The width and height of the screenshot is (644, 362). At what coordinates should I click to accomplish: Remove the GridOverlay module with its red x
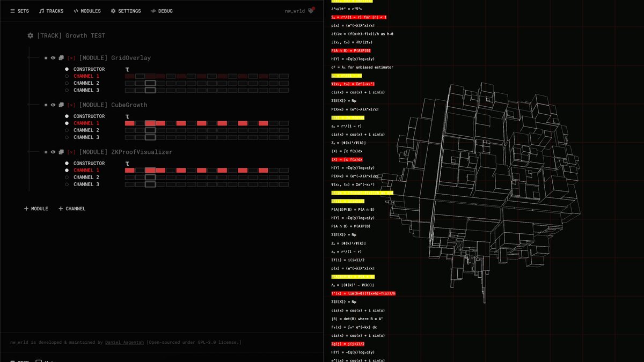[71, 58]
